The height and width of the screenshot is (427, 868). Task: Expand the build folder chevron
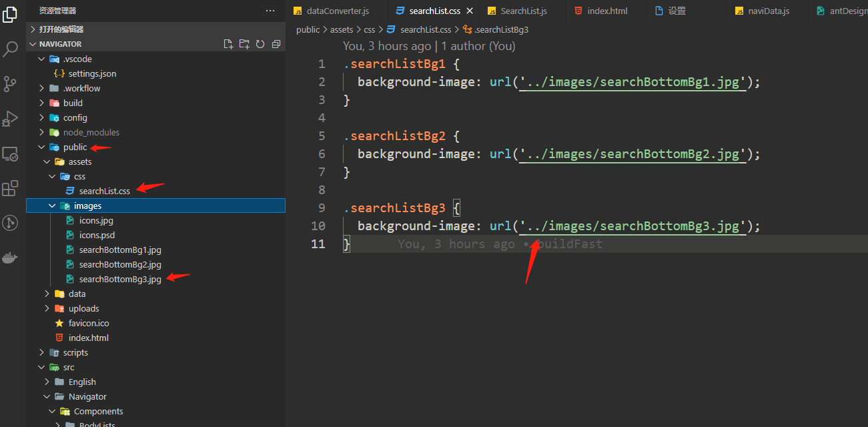[x=42, y=103]
